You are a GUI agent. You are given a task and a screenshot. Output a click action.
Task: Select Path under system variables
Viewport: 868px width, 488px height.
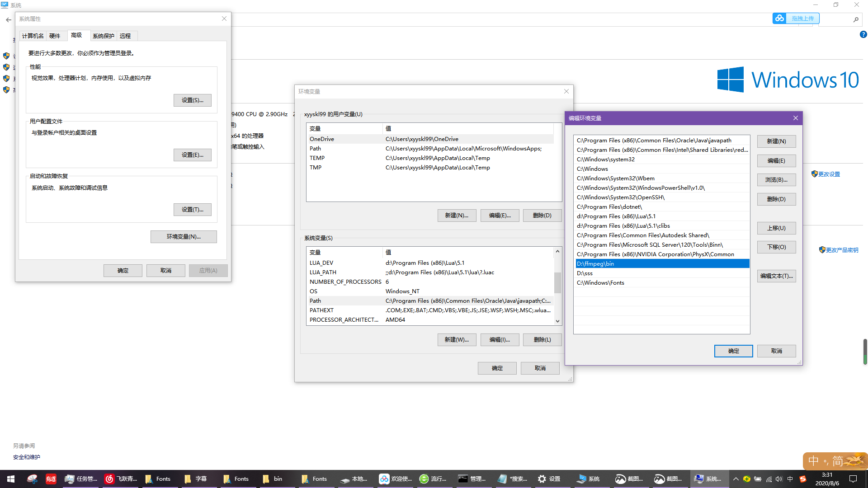tap(315, 300)
